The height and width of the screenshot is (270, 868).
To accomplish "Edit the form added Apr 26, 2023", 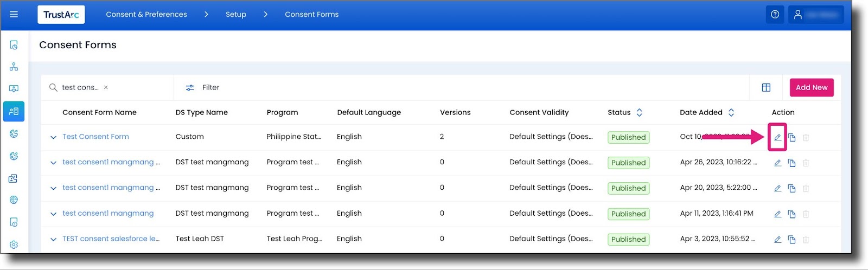I will click(777, 163).
